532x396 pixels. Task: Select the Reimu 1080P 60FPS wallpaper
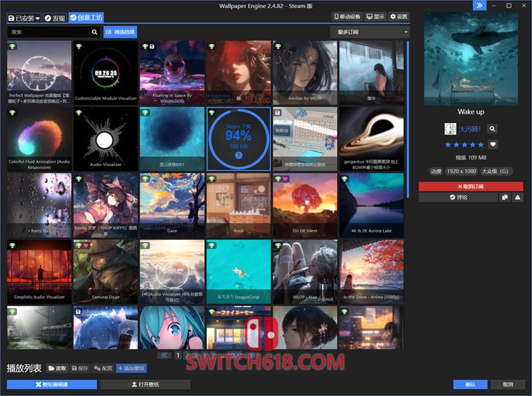click(x=106, y=205)
